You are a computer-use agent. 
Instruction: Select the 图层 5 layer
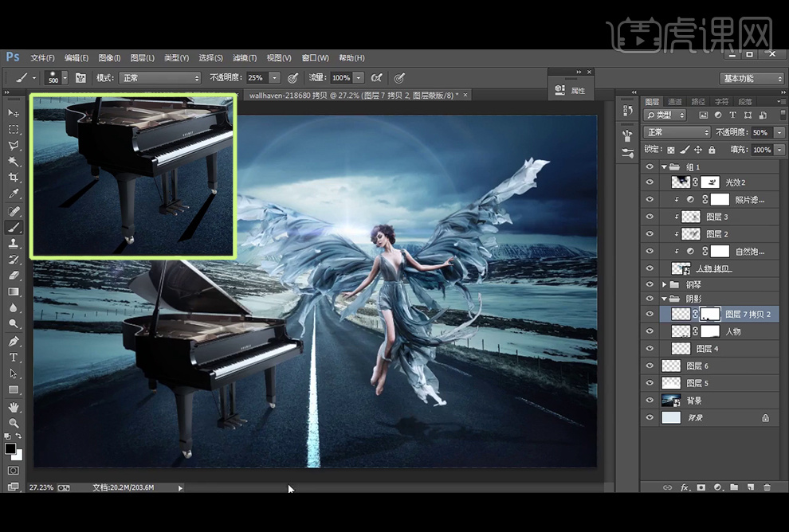pos(697,383)
